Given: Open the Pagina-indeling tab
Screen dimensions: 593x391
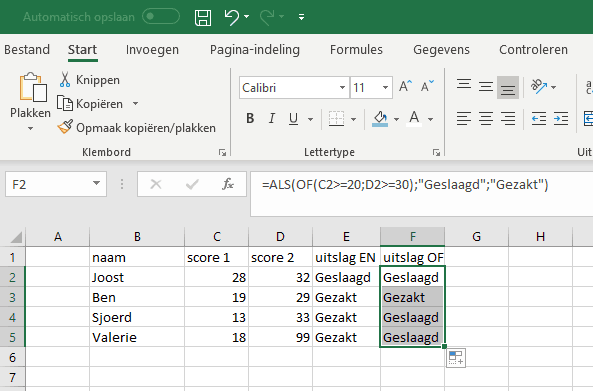Looking at the screenshot, I should (x=255, y=50).
